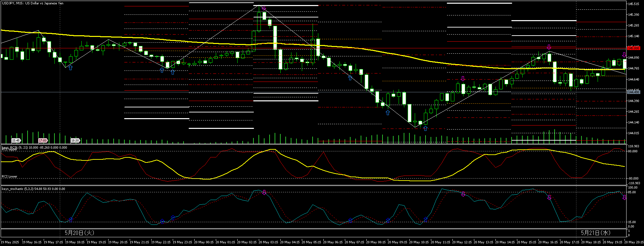Select the gray 144.490 price label on the axis
Viewport: 644px width, 246px height.
tap(633, 92)
